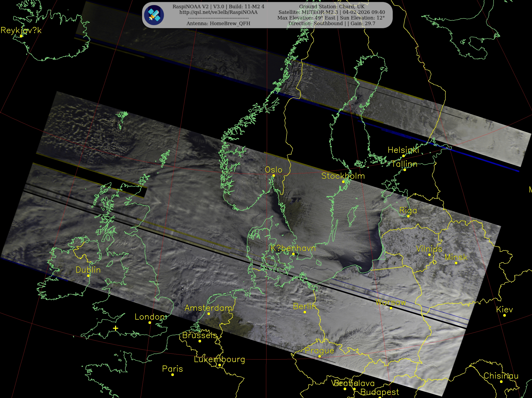Click the Berlin city marker dot

click(305, 312)
